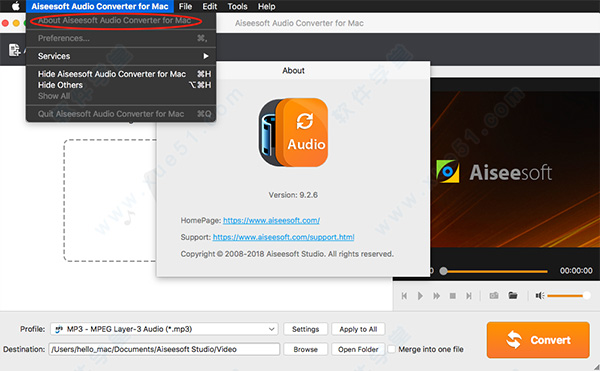Viewport: 600px width, 371px height.
Task: Choose About Aiseesoft Audio Converter for Mac
Action: coord(115,20)
